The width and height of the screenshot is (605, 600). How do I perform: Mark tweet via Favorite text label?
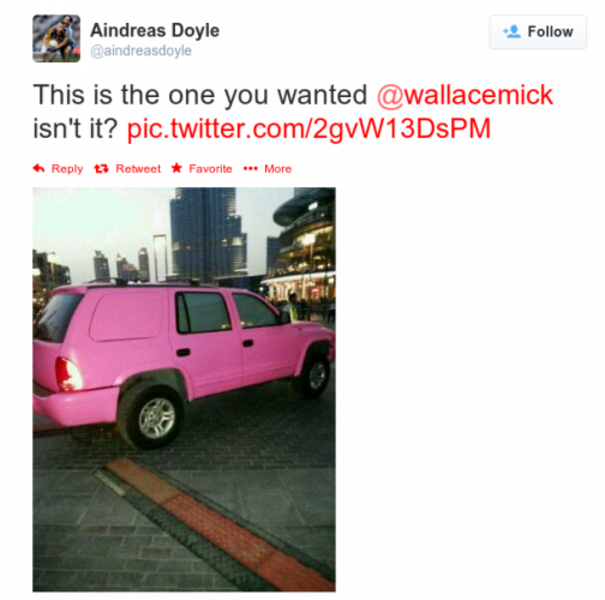211,169
